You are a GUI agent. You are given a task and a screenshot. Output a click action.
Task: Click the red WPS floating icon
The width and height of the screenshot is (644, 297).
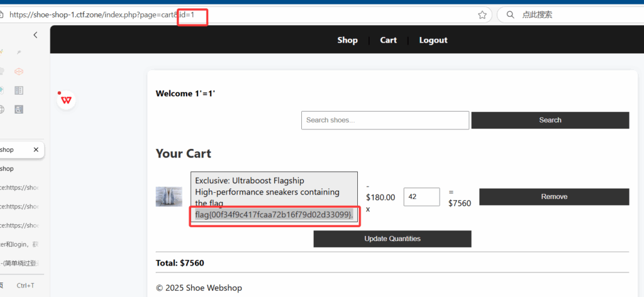click(x=66, y=99)
